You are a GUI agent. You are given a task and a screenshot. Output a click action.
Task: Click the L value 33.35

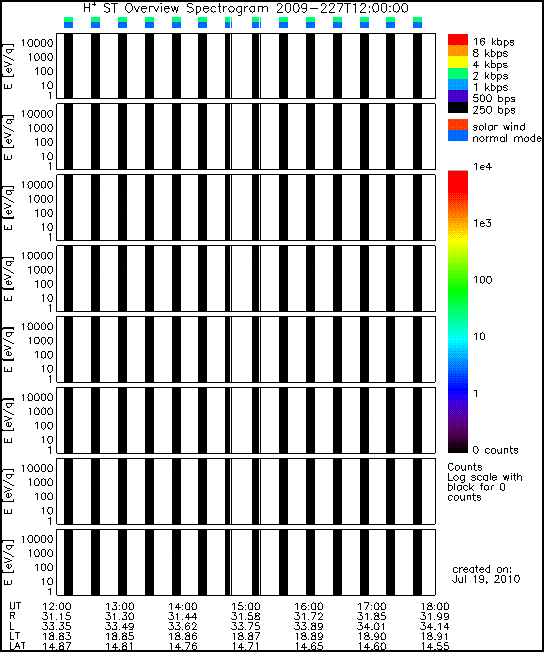pos(57,626)
